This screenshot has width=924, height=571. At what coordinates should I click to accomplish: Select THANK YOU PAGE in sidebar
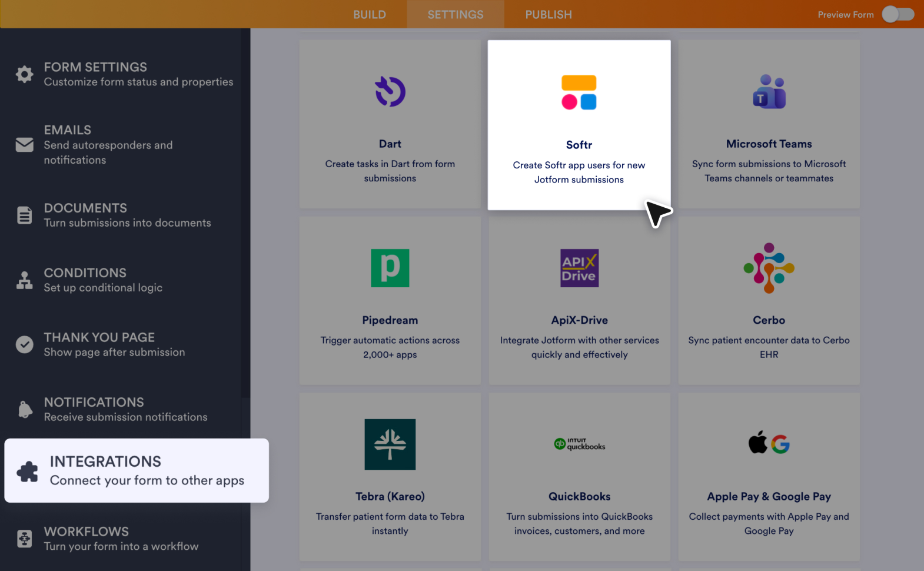99,337
